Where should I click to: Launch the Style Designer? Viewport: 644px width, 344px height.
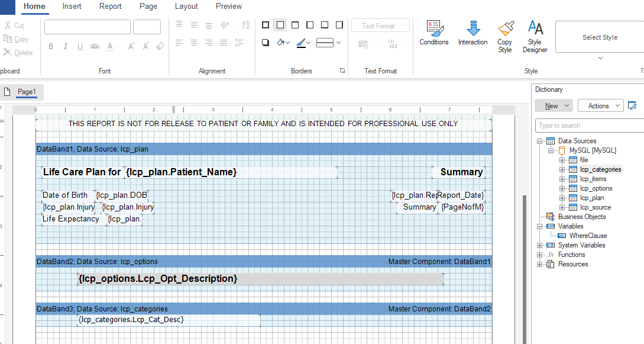click(535, 37)
